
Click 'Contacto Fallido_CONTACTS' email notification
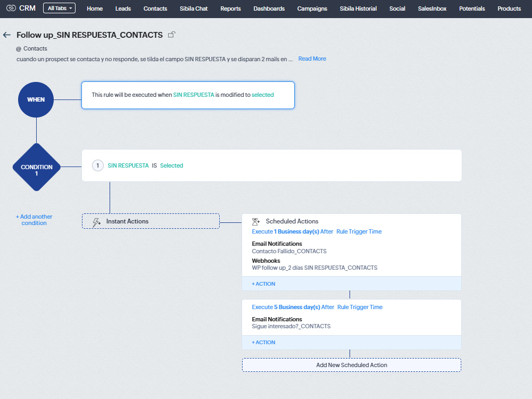289,251
